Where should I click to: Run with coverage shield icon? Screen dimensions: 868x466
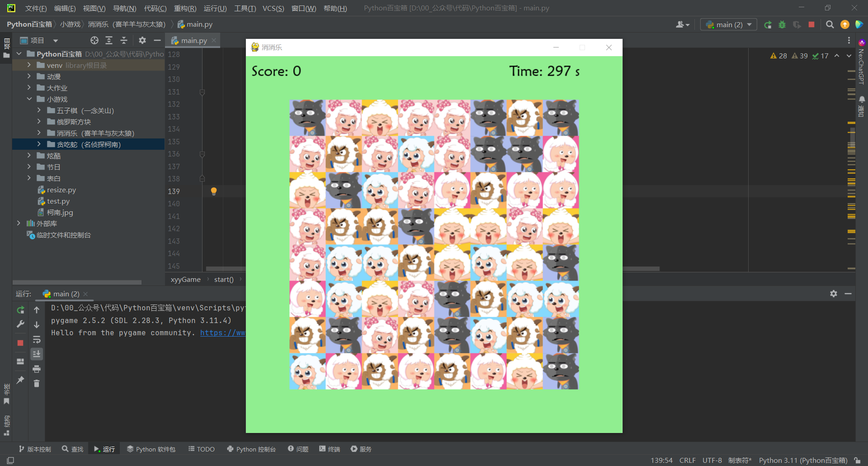797,25
